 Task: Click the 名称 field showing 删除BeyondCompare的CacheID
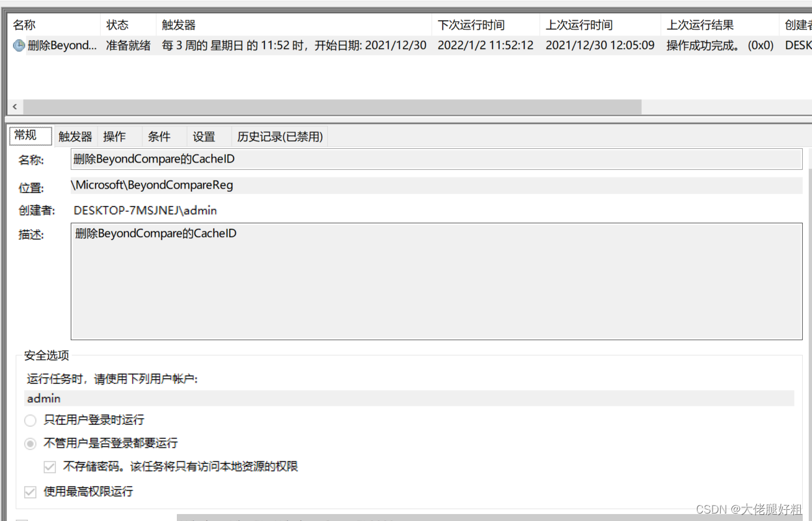coord(436,159)
